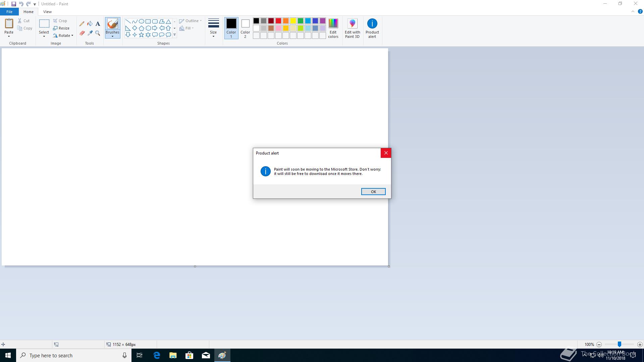Expand the Shapes gallery
Viewport: 644px width, 362px height.
click(x=174, y=35)
